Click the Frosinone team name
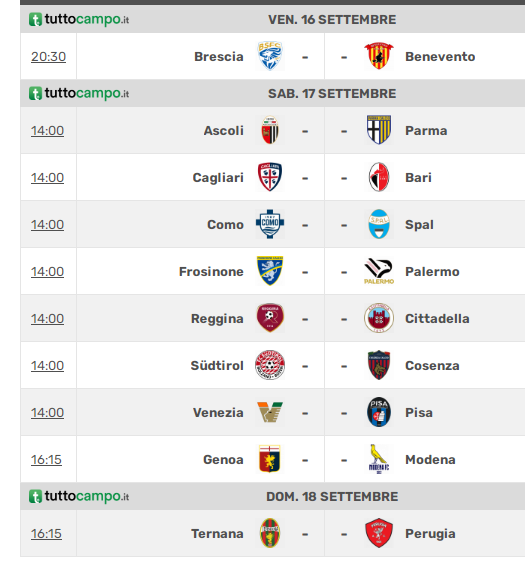Viewport: 525px width, 565px height. click(x=211, y=271)
